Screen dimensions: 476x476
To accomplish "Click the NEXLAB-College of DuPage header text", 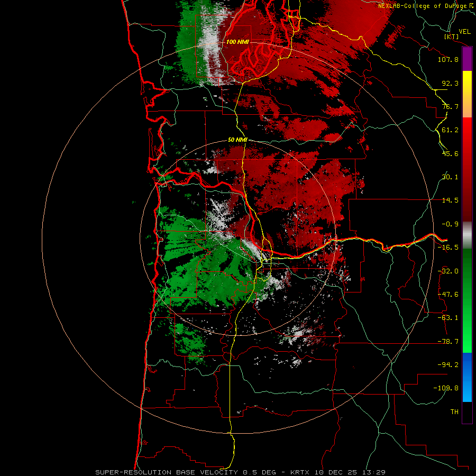I will 422,6.
